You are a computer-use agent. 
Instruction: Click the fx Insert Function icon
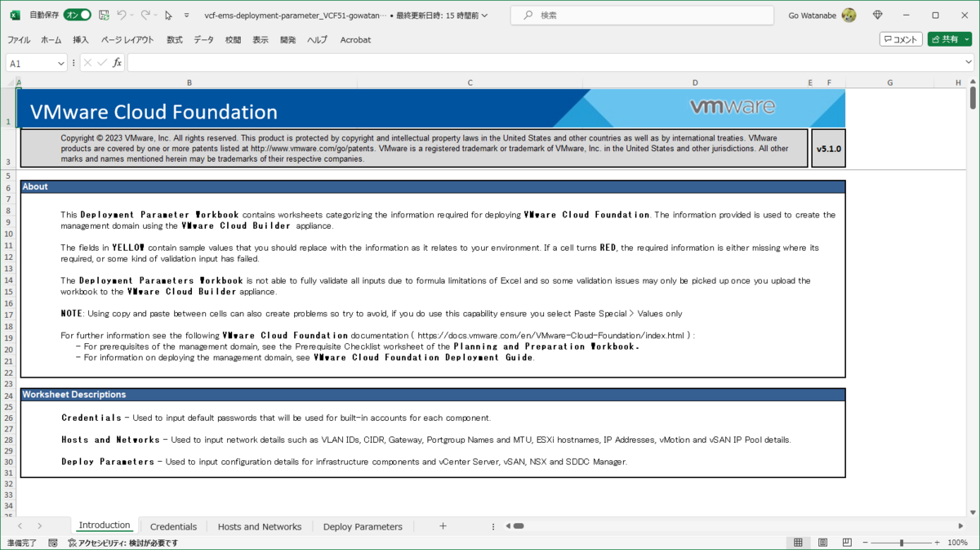[x=117, y=63]
